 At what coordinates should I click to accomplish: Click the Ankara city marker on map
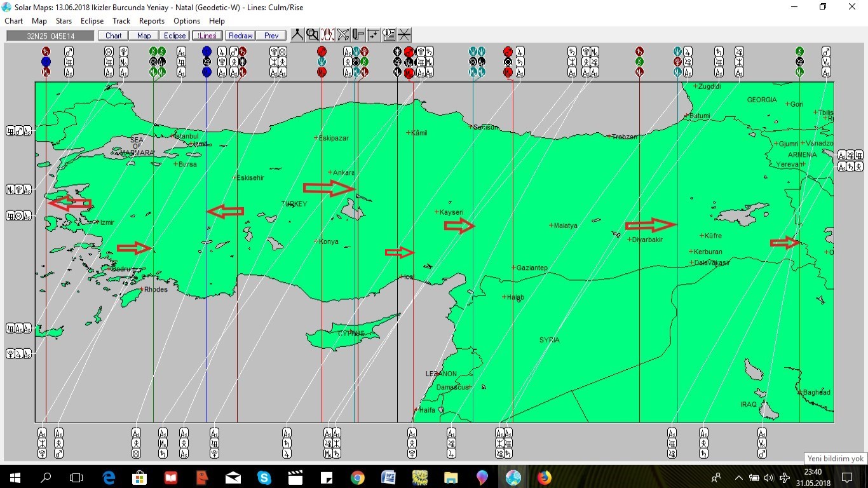(330, 173)
